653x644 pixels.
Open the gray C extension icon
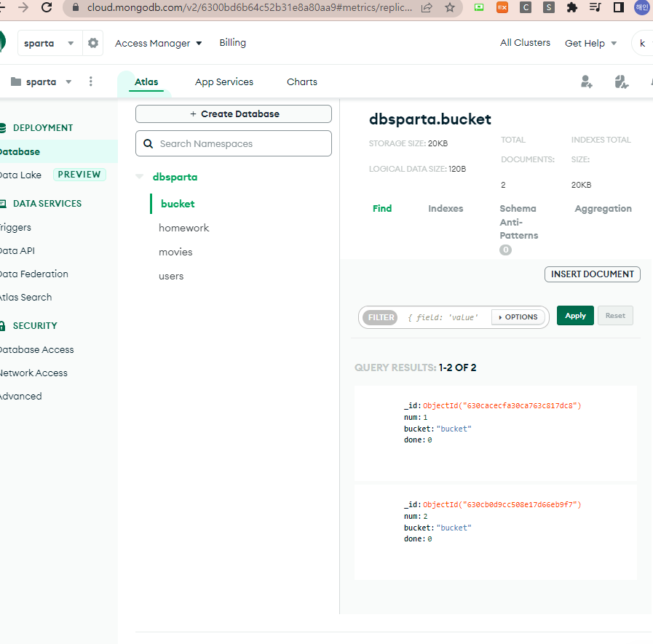tap(526, 7)
